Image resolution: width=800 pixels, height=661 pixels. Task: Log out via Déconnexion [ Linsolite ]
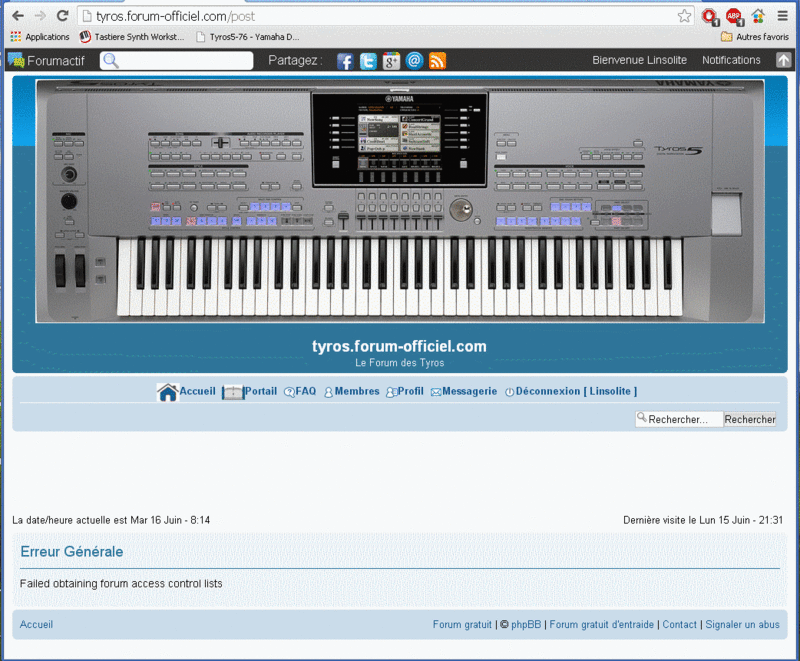(577, 391)
